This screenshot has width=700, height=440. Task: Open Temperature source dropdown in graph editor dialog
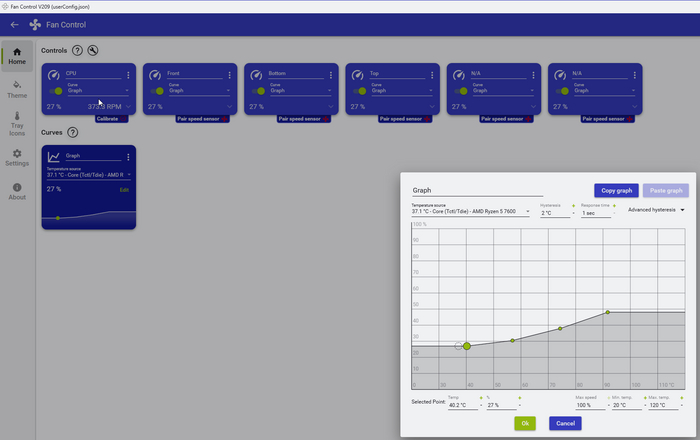tap(471, 210)
